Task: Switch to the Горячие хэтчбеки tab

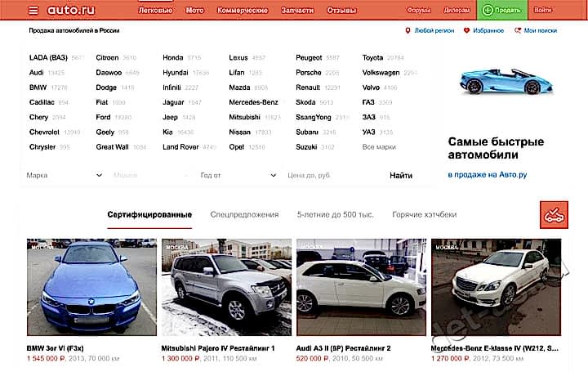Action: (425, 215)
